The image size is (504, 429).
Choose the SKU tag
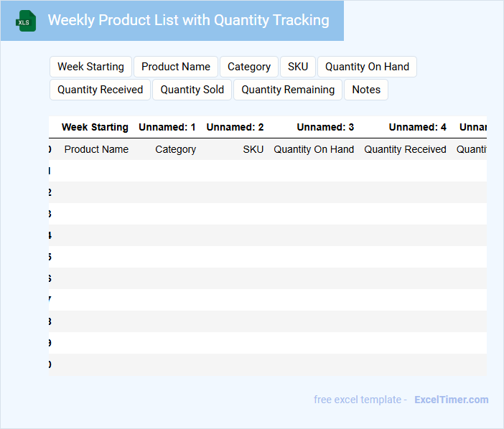(x=298, y=67)
